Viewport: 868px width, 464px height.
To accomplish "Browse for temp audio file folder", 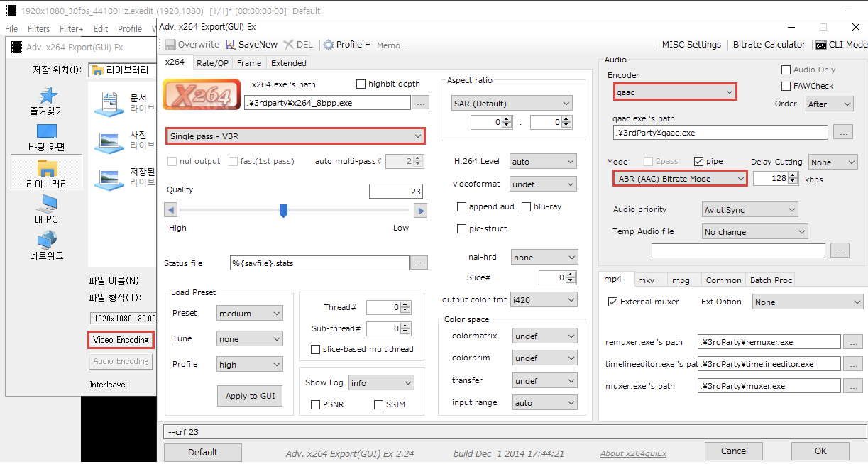I will 840,250.
